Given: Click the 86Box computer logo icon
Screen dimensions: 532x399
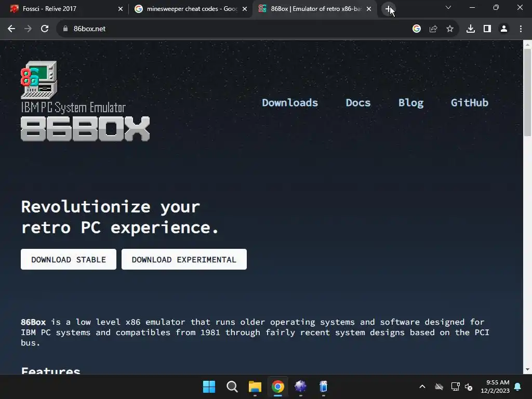Looking at the screenshot, I should click(39, 81).
